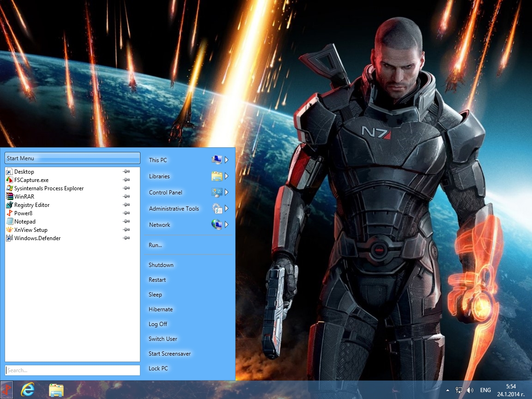Select Log Off from the menu

[158, 324]
